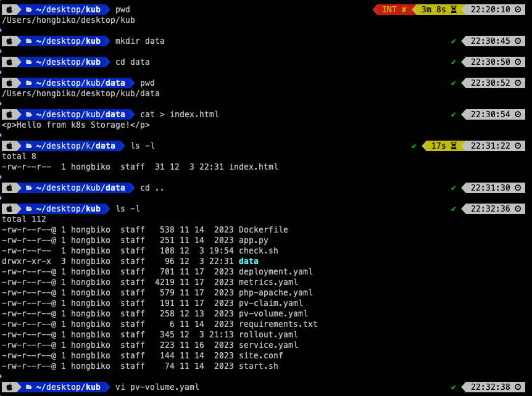Click the Apple logo on the mkdir data prompt
The width and height of the screenshot is (532, 396).
point(9,41)
